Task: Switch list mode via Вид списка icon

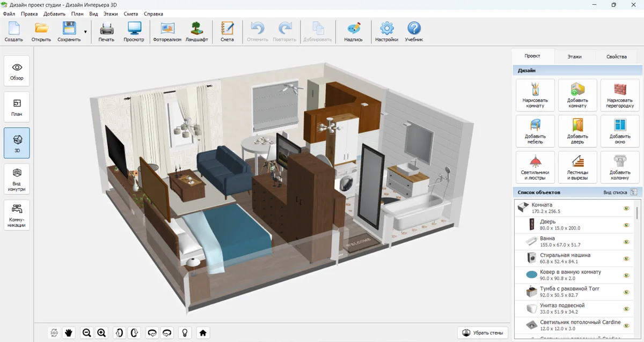Action: coord(634,192)
